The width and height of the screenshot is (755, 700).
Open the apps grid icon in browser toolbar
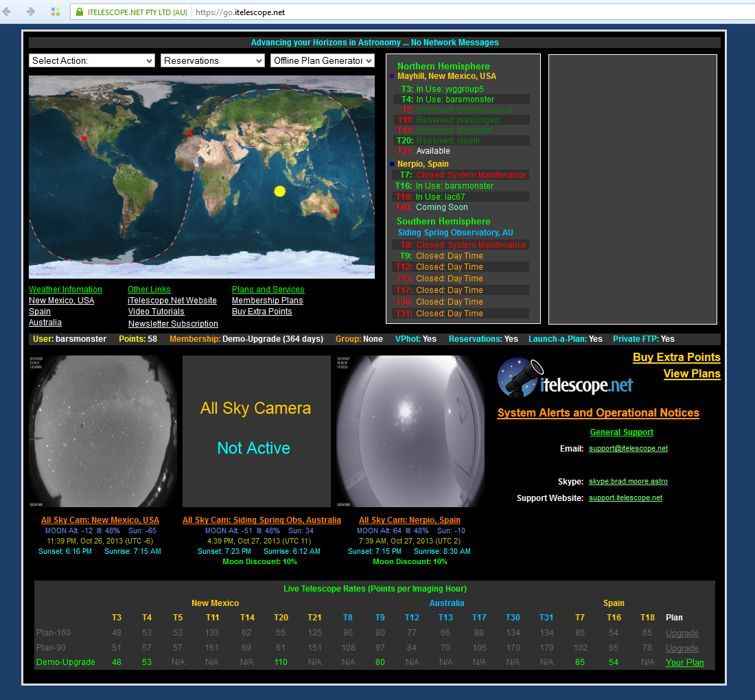click(x=56, y=12)
